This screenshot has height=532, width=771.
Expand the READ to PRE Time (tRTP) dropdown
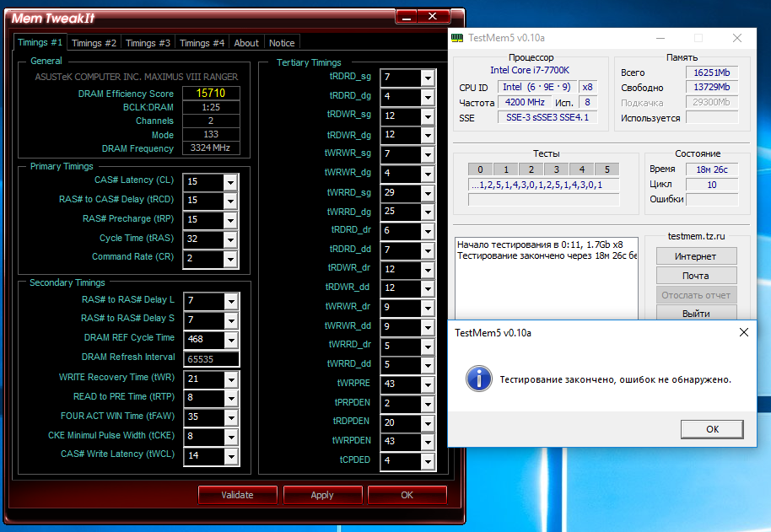tap(231, 398)
